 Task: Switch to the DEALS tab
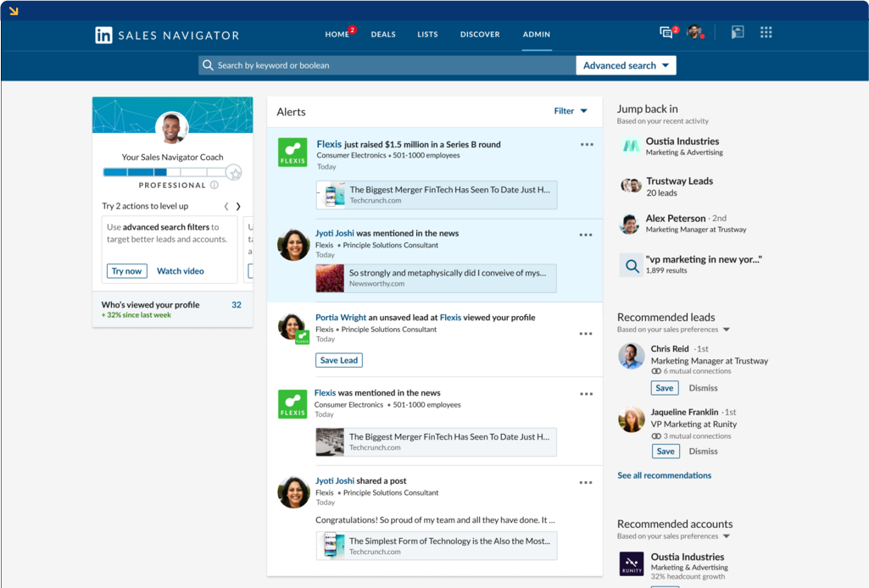pyautogui.click(x=382, y=34)
